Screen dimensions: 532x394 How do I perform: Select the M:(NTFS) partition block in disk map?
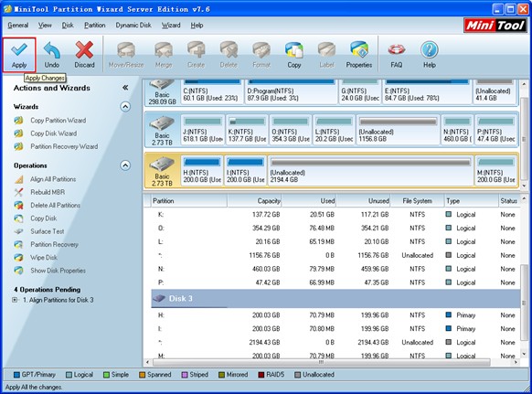(496, 170)
